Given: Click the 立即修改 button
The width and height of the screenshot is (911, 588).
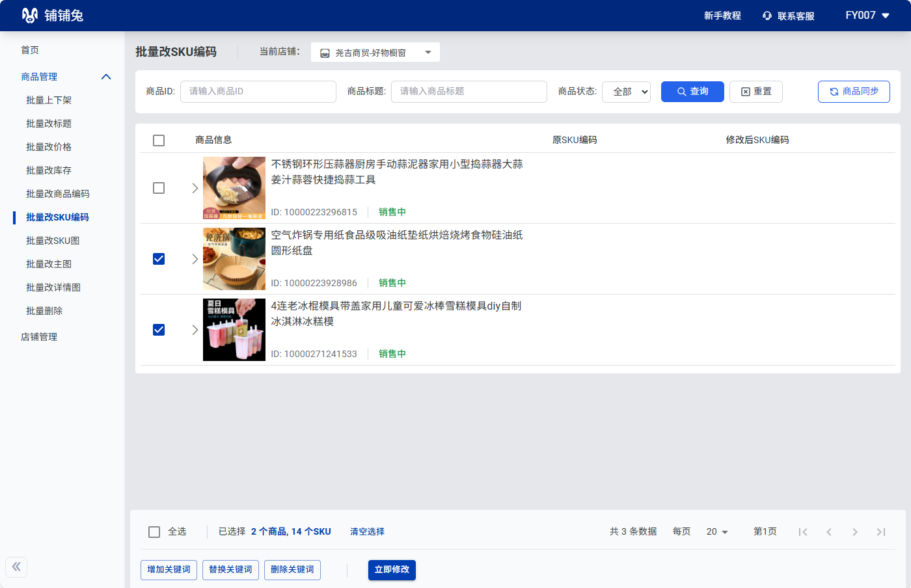Looking at the screenshot, I should tap(392, 570).
